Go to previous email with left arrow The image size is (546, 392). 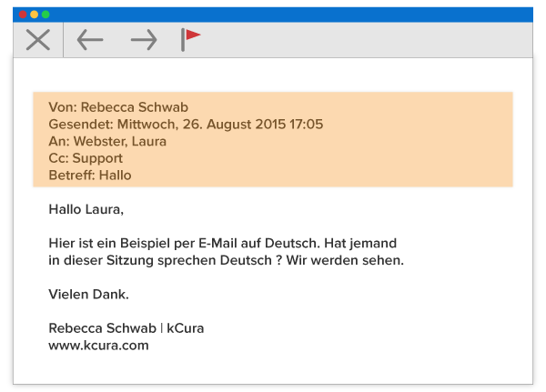coord(90,39)
